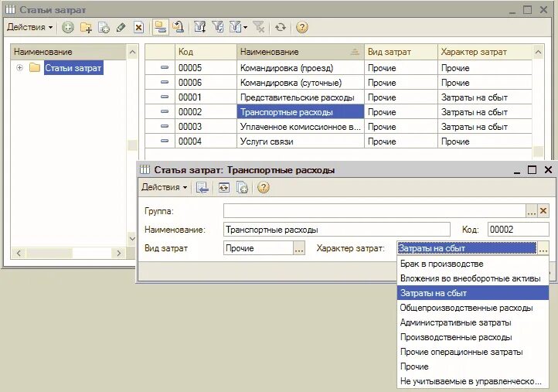Choose Затраты на сбыт in dropdown list
558x392 pixels.
point(472,293)
